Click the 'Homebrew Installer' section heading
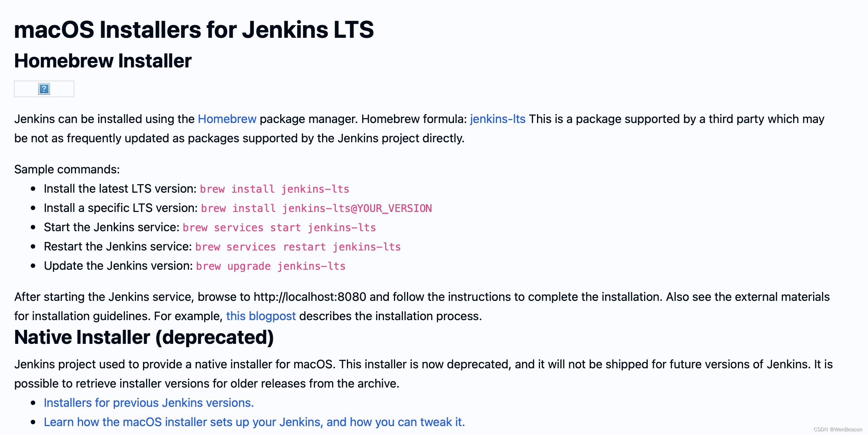The width and height of the screenshot is (868, 435). tap(103, 61)
